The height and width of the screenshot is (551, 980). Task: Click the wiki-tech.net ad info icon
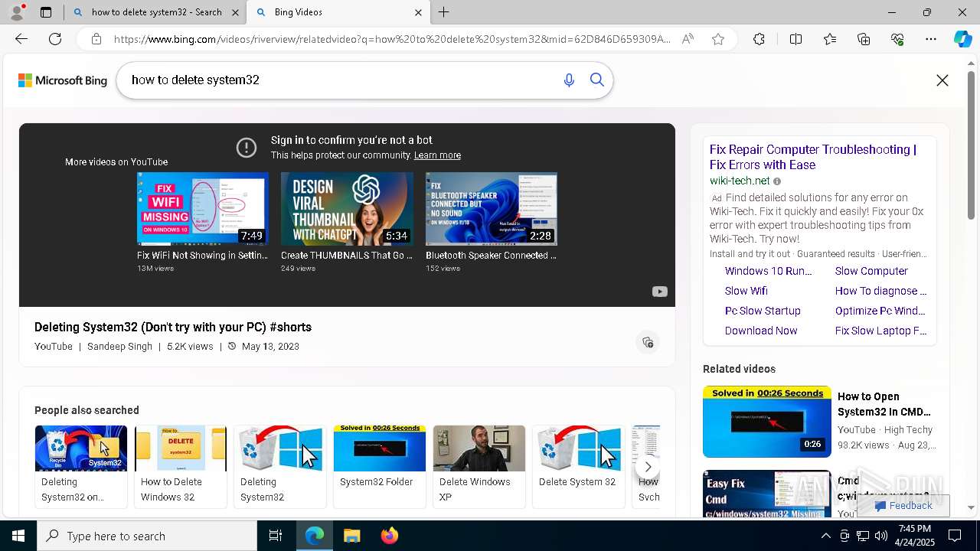point(777,181)
